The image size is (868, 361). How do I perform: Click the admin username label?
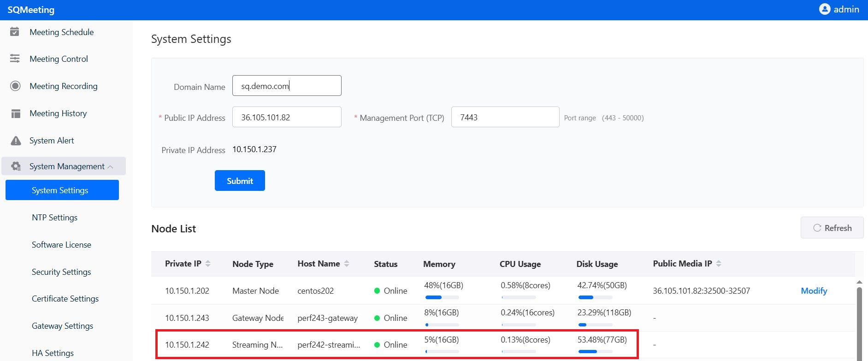[846, 9]
